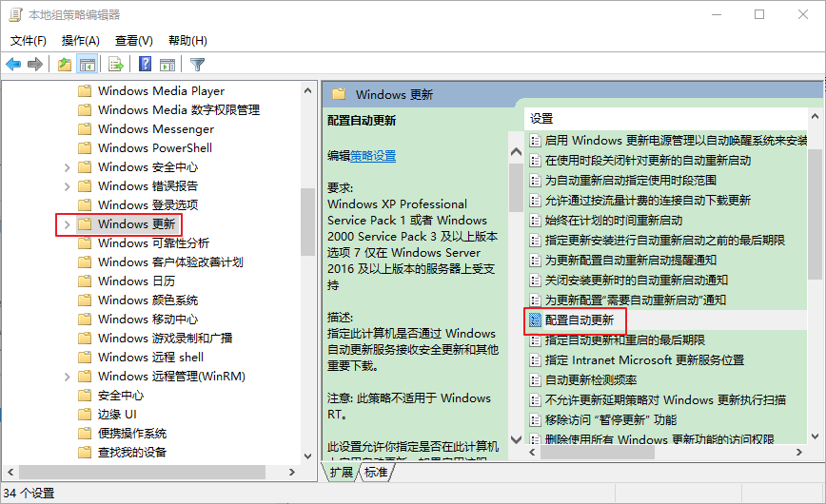This screenshot has height=504, width=826.
Task: Select 指定更新安装进行自动重新启动之前的最后期限 setting
Action: (665, 241)
